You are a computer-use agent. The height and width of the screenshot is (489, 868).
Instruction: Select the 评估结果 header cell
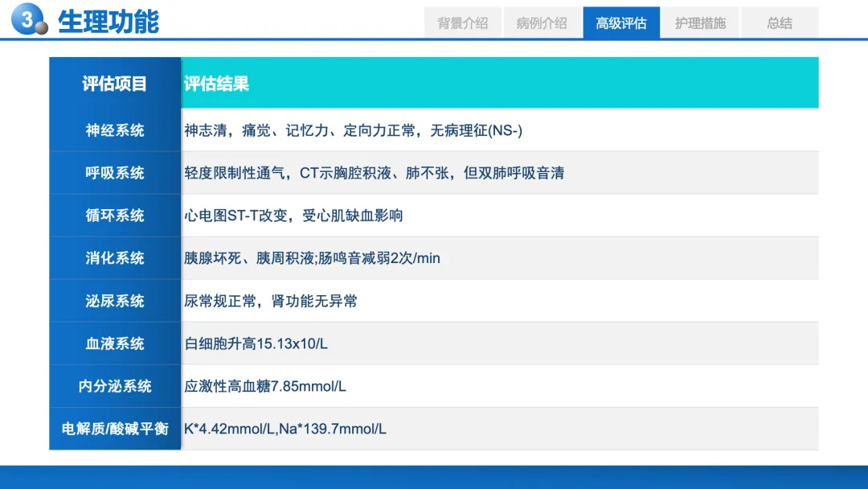(499, 83)
